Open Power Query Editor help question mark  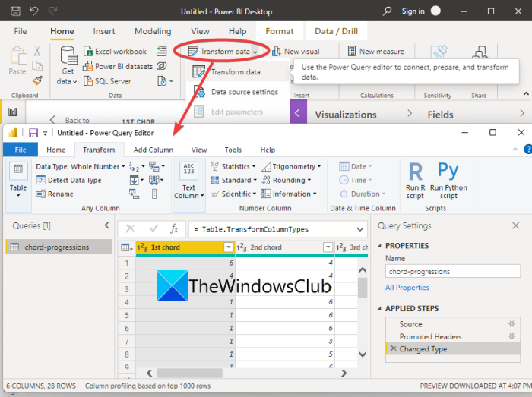point(527,149)
